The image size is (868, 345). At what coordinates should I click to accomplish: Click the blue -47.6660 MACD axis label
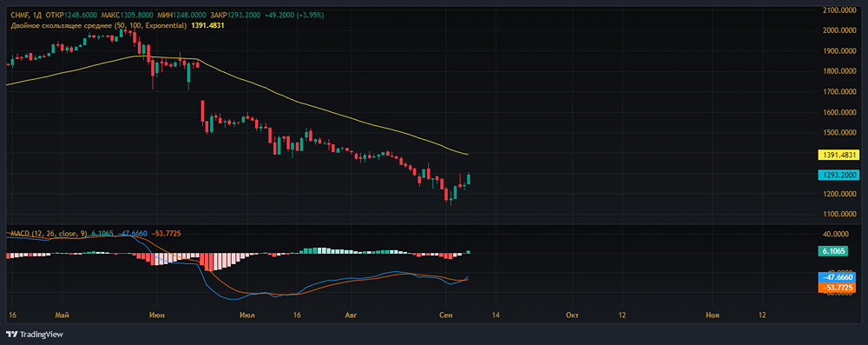click(837, 276)
